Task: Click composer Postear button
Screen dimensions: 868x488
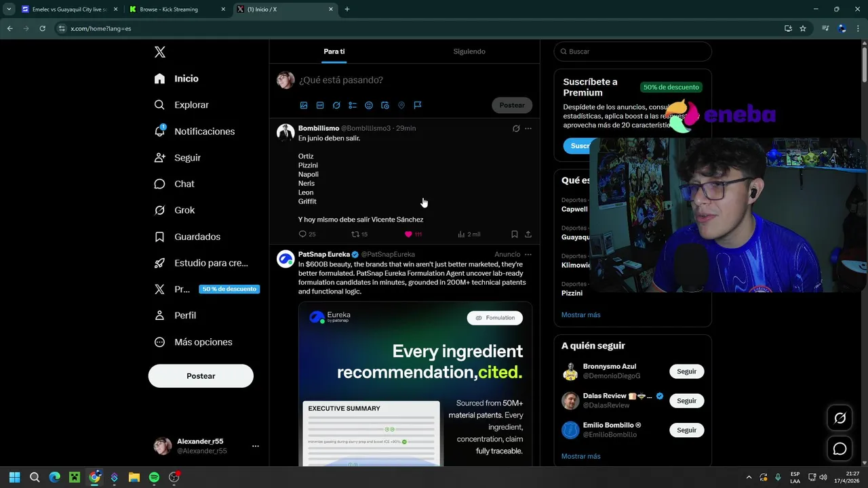Action: pos(512,105)
